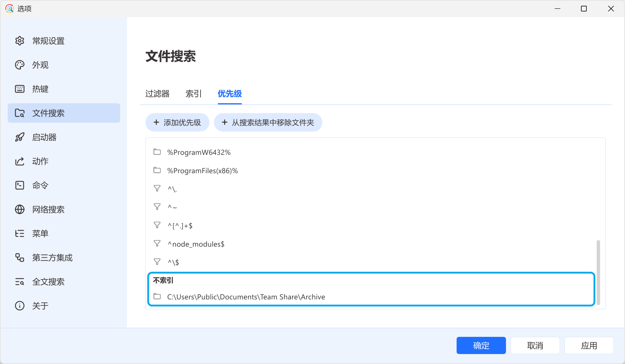Click the 取消 button
625x364 pixels.
tap(535, 346)
